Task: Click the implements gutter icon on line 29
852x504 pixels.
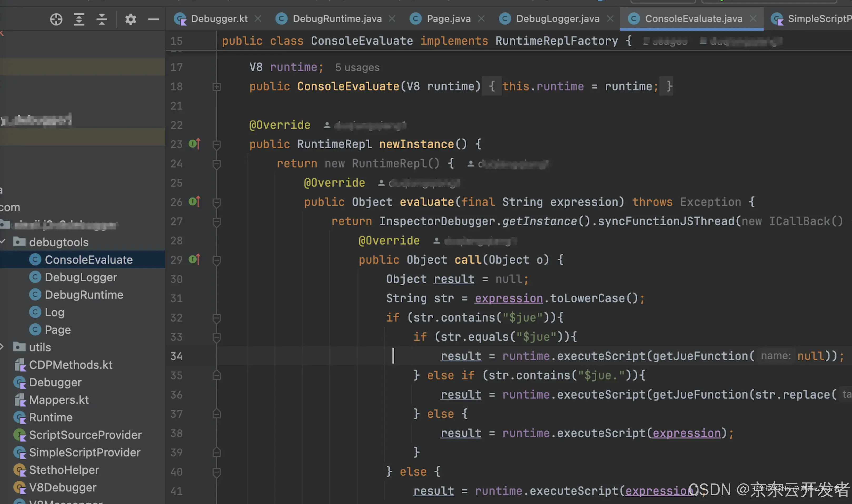Action: pos(194,259)
